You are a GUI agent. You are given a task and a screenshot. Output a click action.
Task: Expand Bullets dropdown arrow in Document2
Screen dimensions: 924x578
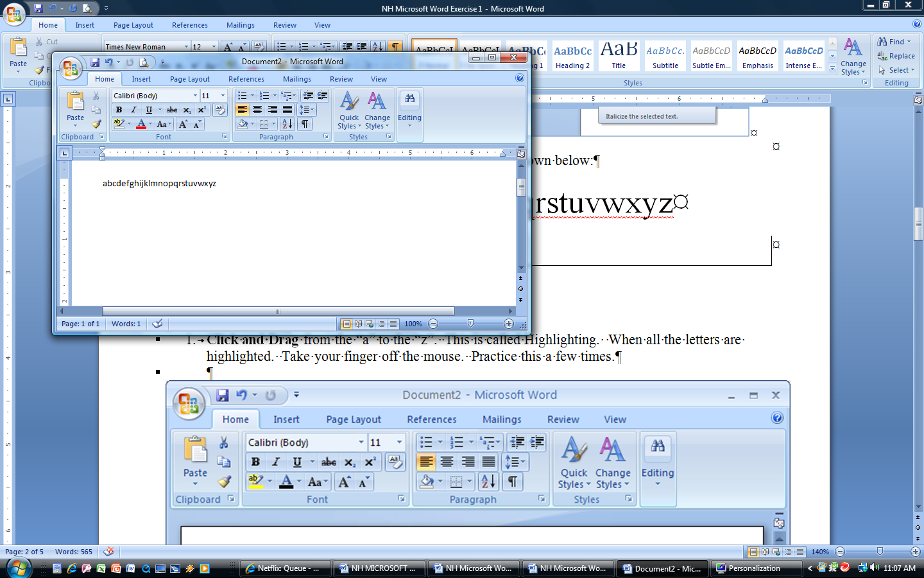pos(252,96)
